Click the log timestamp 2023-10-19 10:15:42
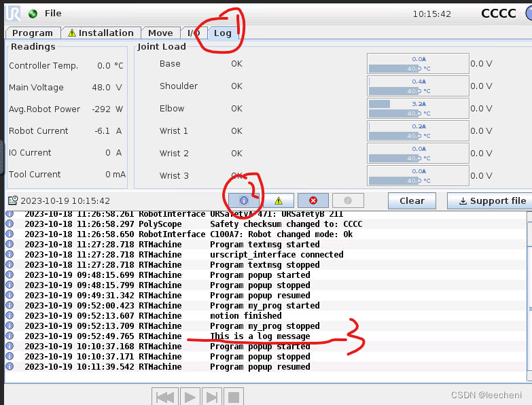This screenshot has width=532, height=405. [65, 201]
